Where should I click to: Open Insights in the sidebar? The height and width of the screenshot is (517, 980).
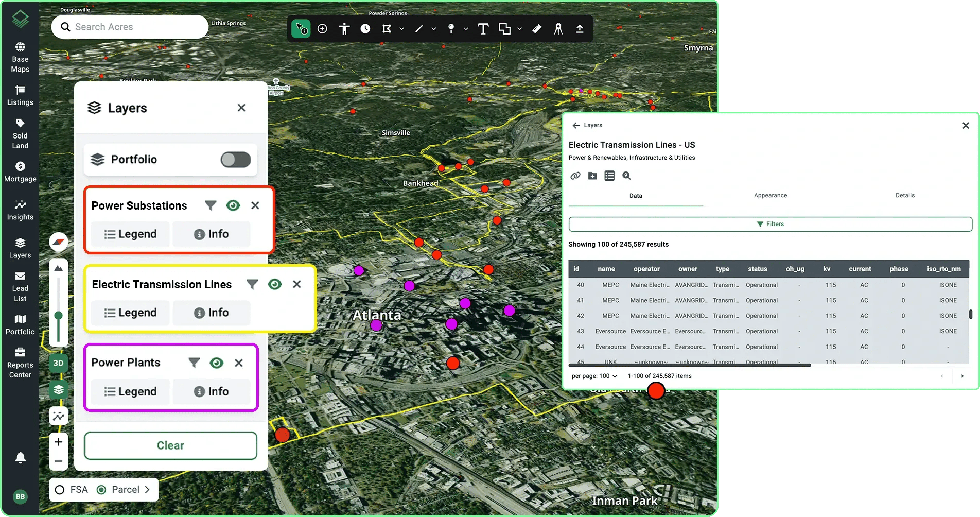point(20,211)
